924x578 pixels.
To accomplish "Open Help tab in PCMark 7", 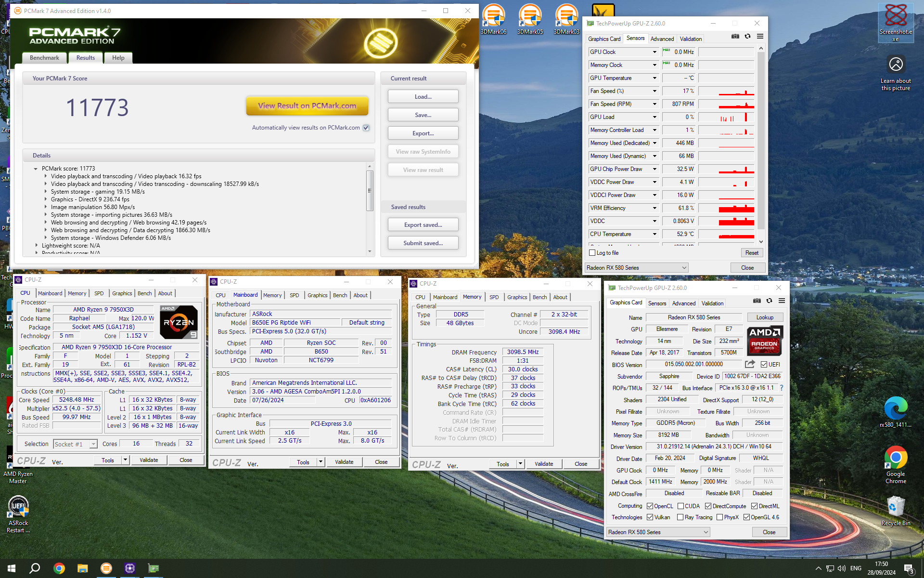I will tap(118, 58).
